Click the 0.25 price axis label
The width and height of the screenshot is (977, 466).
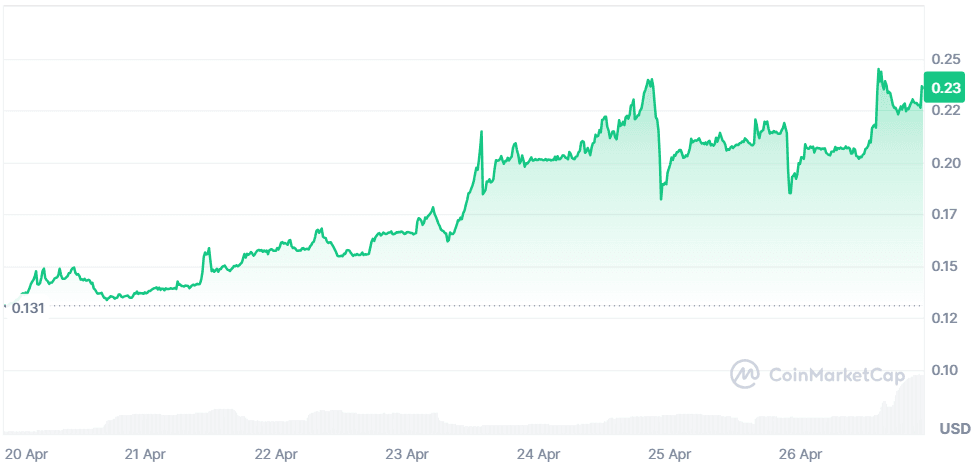(x=946, y=59)
